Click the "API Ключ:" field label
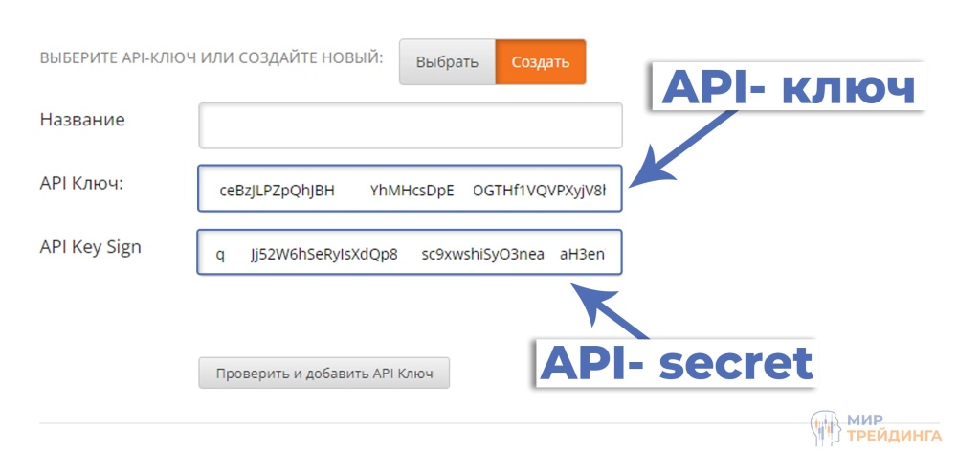Viewport: 980px width, 453px height. 83,183
